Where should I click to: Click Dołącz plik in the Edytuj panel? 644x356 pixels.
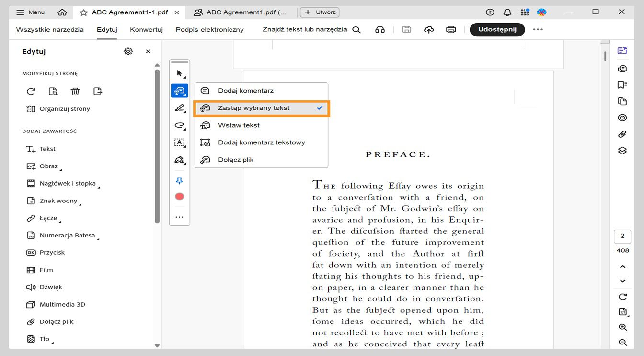50,322
